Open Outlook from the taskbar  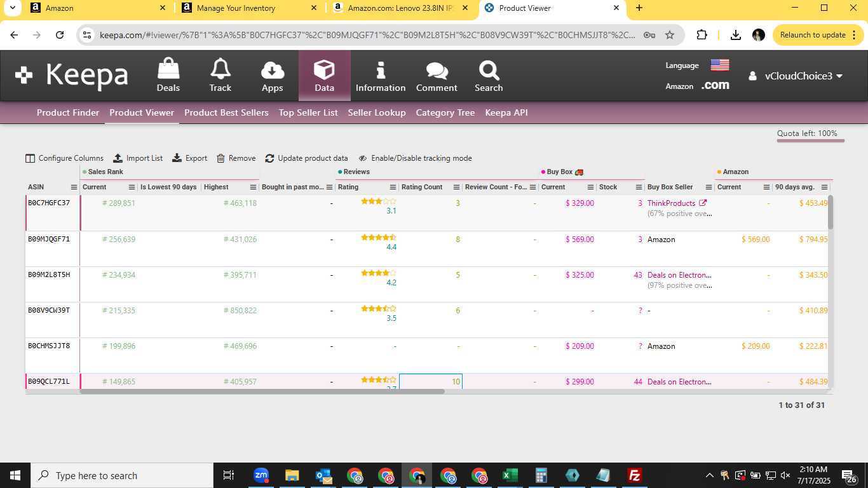pos(323,475)
